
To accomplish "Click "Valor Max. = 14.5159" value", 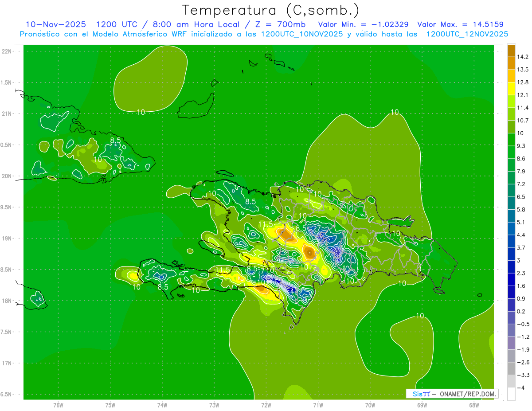I will 461,24.
